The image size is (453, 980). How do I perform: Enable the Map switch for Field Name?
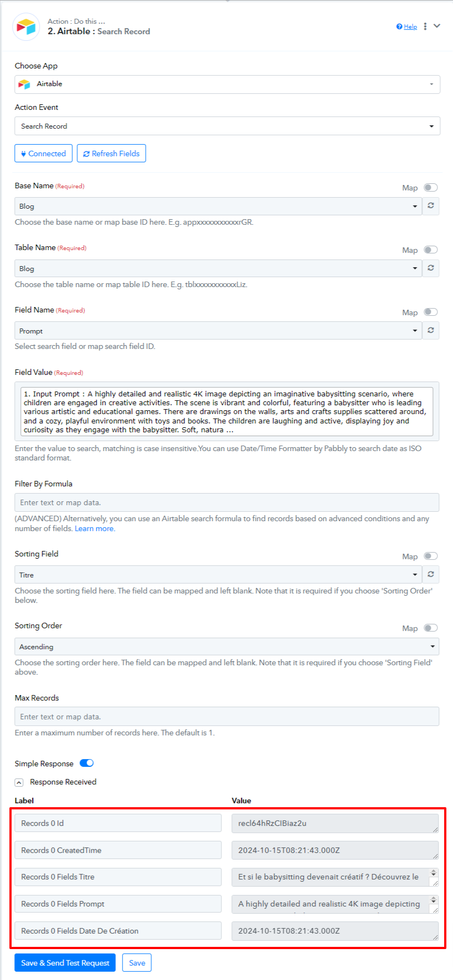tap(430, 312)
